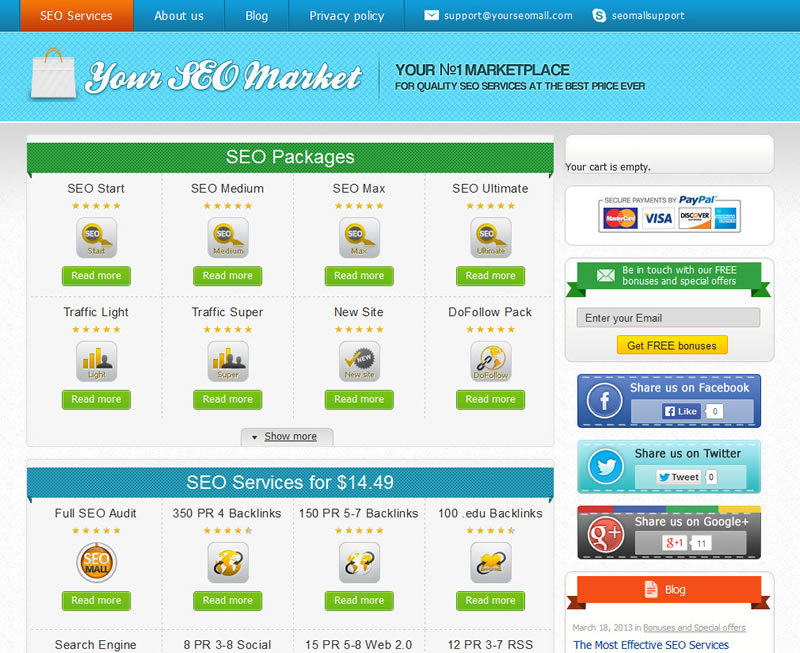Click the 100 .edu Backlinks icon

pyautogui.click(x=490, y=563)
